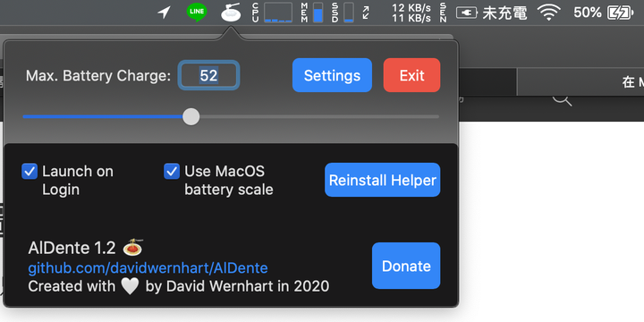Viewport: 644px width, 322px height.
Task: Click the AlDente pasta bowl menu bar icon
Action: point(232,13)
